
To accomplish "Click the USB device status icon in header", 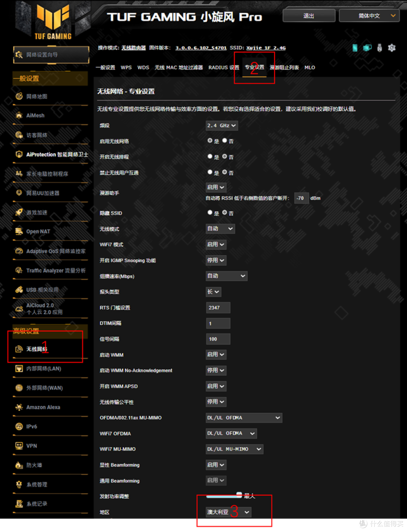I will pos(379,48).
